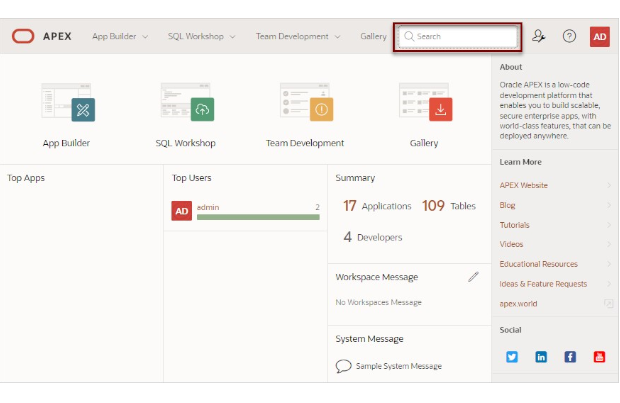Click the App Builder label under icon
Viewport: 620px width, 403px height.
click(66, 143)
